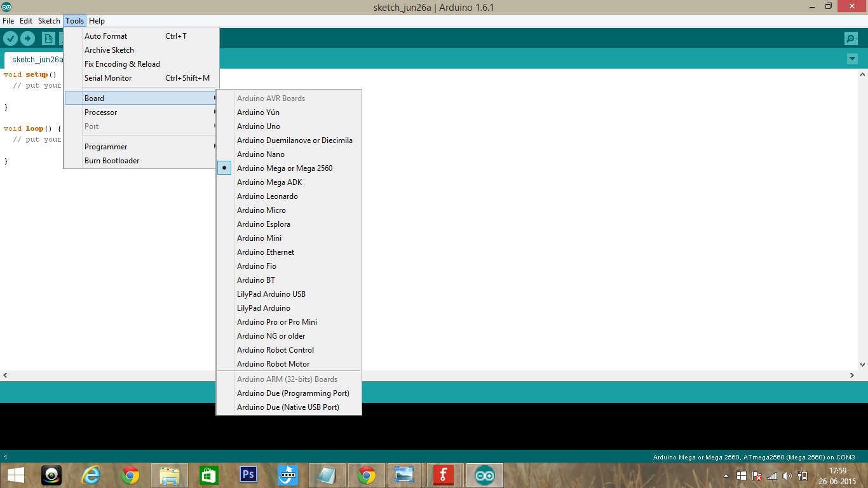Choose Arduino BT board
This screenshot has height=488, width=868.
click(x=289, y=280)
